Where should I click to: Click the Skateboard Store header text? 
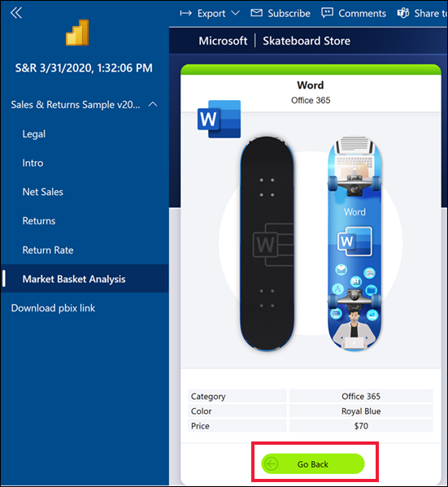click(x=307, y=41)
